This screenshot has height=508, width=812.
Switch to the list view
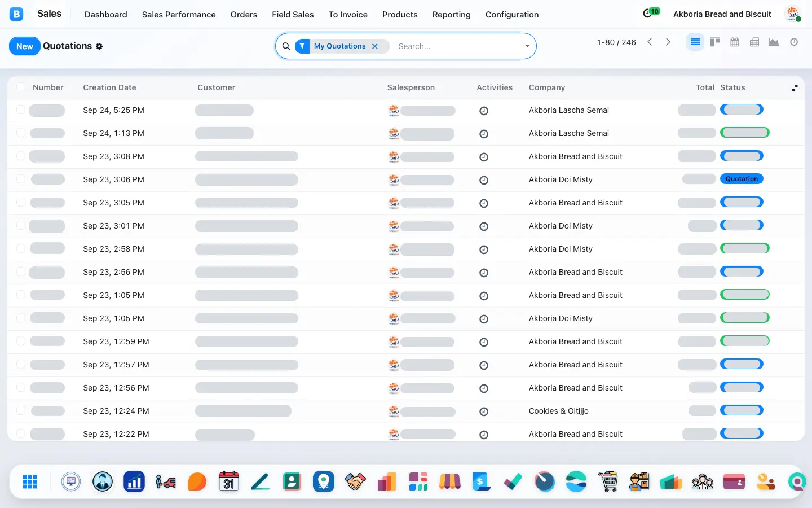point(695,42)
